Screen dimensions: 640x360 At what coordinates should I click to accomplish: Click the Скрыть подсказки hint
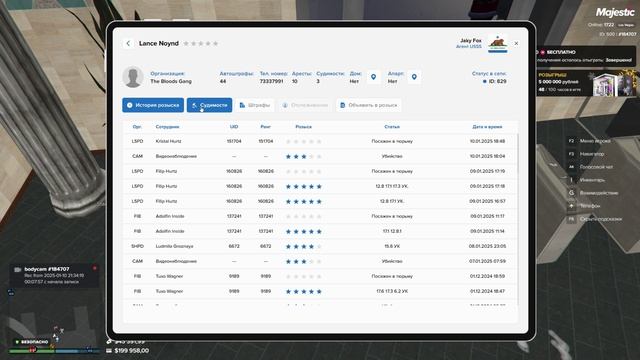(x=595, y=219)
